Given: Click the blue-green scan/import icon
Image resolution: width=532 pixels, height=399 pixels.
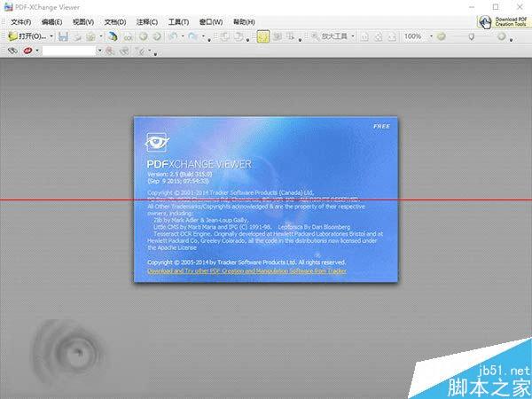Looking at the screenshot, I should [x=113, y=36].
